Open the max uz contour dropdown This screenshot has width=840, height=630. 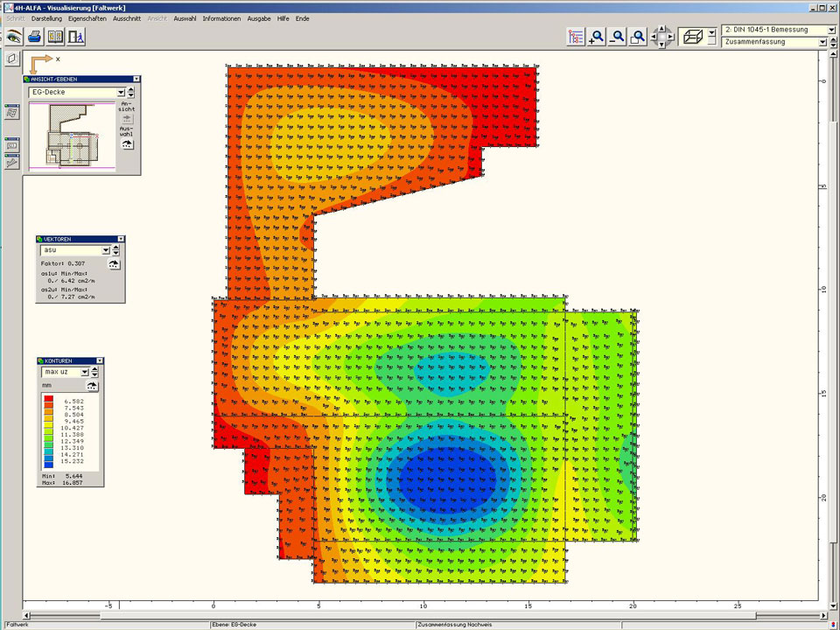(85, 372)
